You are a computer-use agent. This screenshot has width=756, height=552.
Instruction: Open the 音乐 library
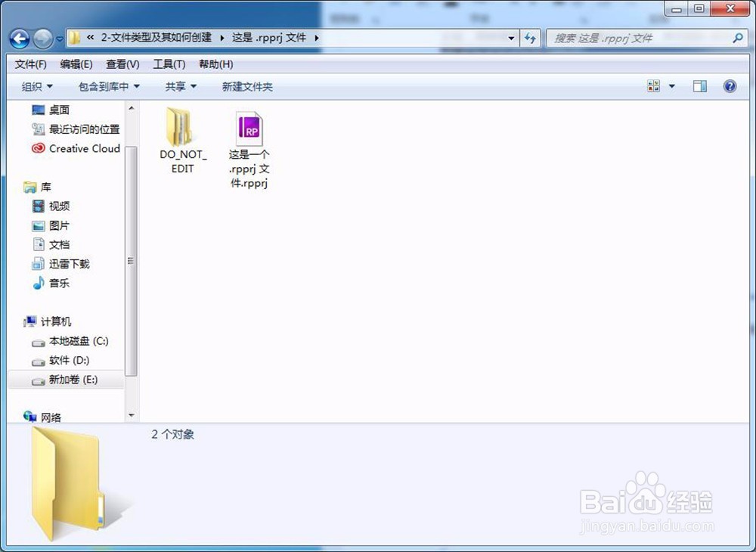pos(59,284)
